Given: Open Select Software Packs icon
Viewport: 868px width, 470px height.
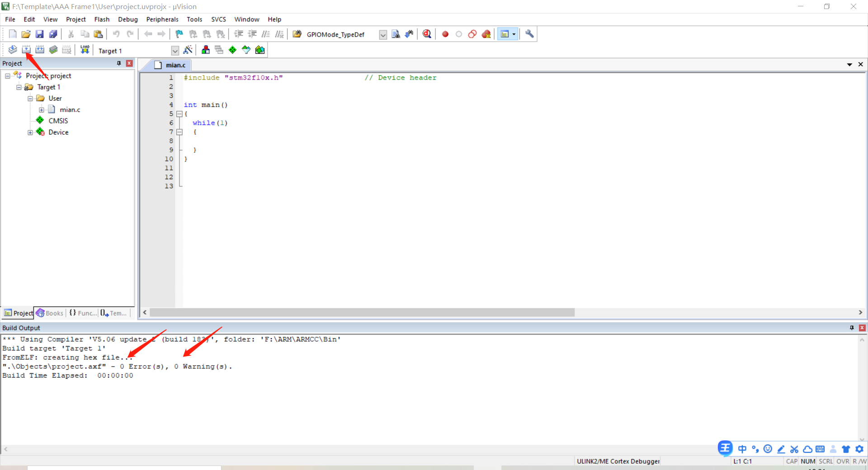Looking at the screenshot, I should (246, 50).
